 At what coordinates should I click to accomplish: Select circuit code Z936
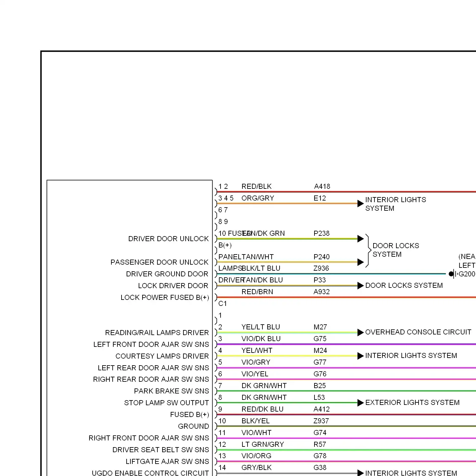tap(321, 268)
